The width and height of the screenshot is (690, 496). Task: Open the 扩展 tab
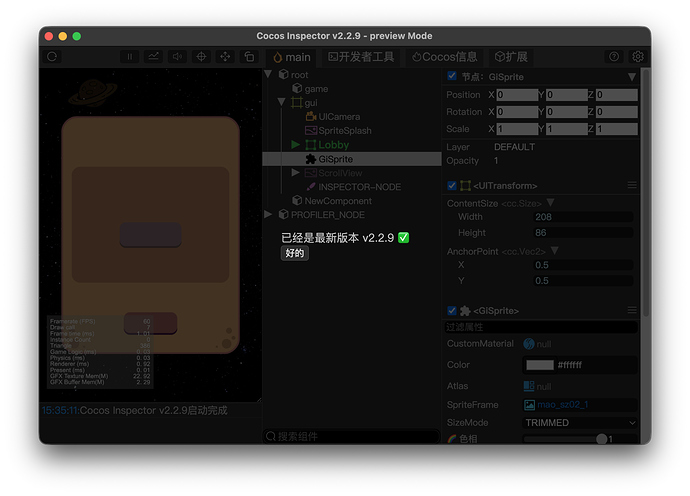pos(511,57)
